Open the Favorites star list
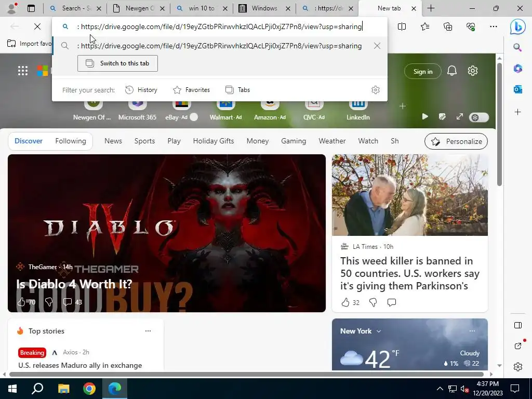 pos(425,26)
